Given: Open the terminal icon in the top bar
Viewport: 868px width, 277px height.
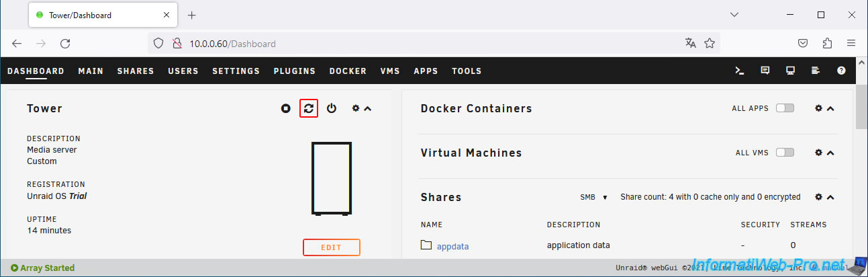Looking at the screenshot, I should [x=739, y=71].
